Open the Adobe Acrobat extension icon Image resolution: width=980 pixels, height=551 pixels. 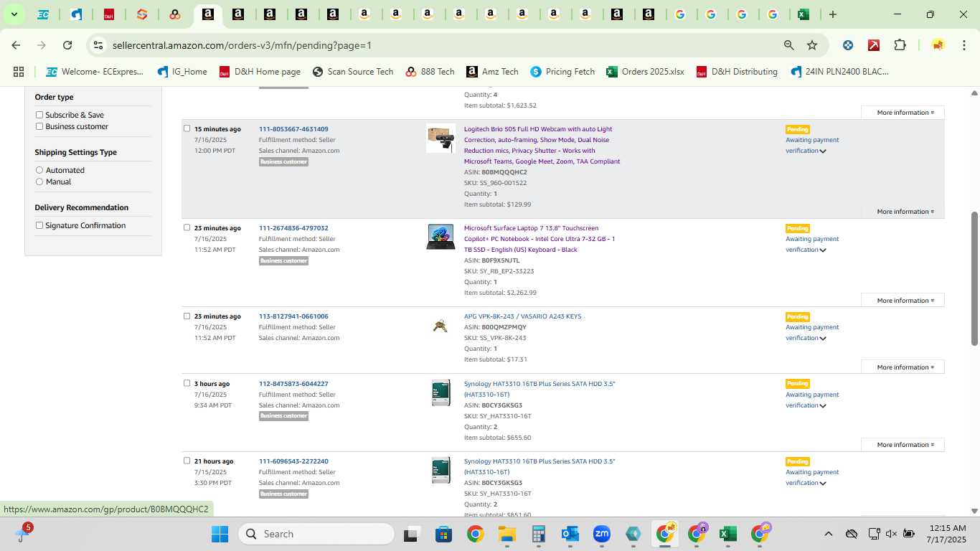pyautogui.click(x=874, y=45)
